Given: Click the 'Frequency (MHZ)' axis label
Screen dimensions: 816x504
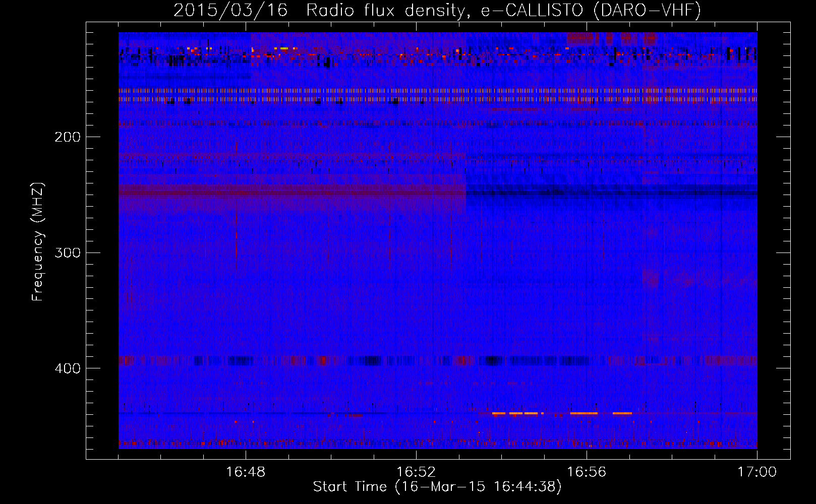Looking at the screenshot, I should 38,242.
